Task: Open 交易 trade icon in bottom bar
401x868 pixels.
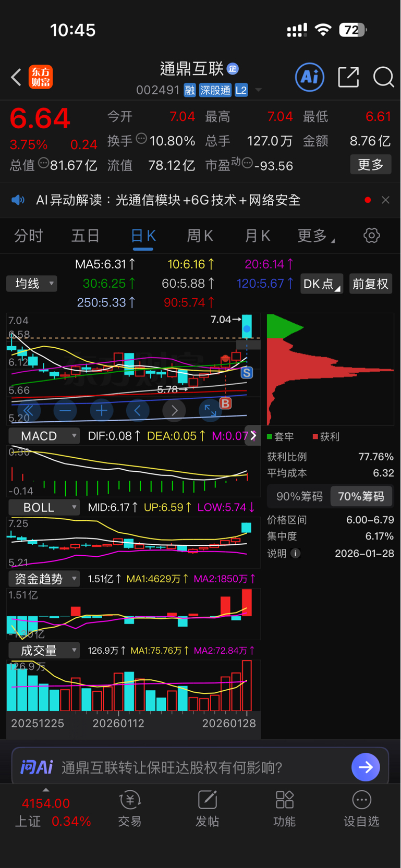Action: [130, 809]
